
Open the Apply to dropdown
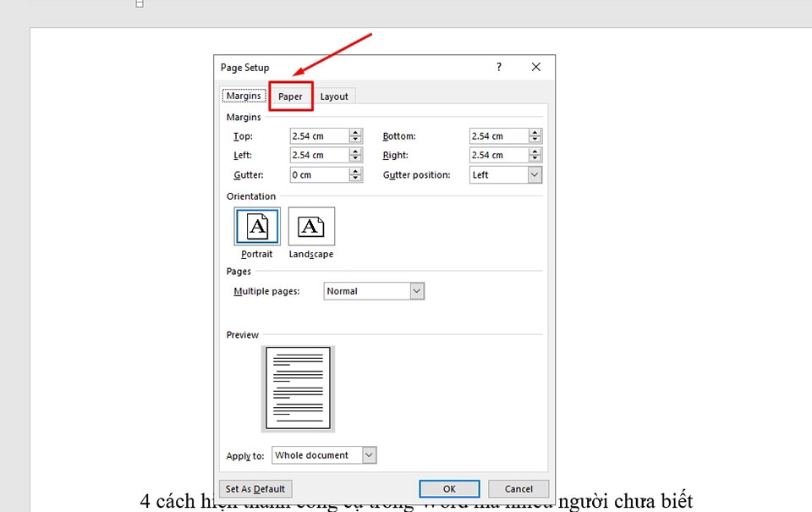[324, 455]
